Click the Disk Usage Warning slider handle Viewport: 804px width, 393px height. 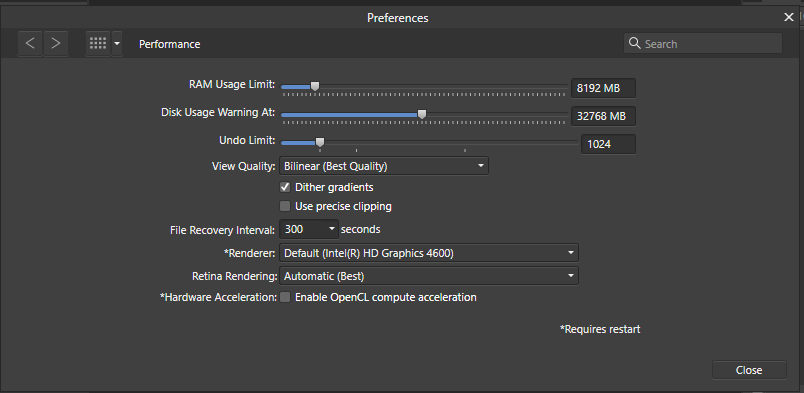tap(421, 114)
